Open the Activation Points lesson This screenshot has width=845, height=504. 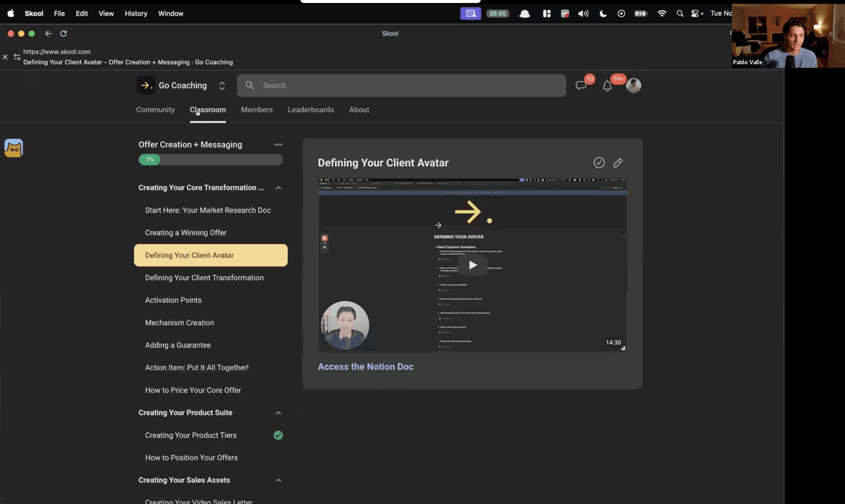tap(211, 300)
